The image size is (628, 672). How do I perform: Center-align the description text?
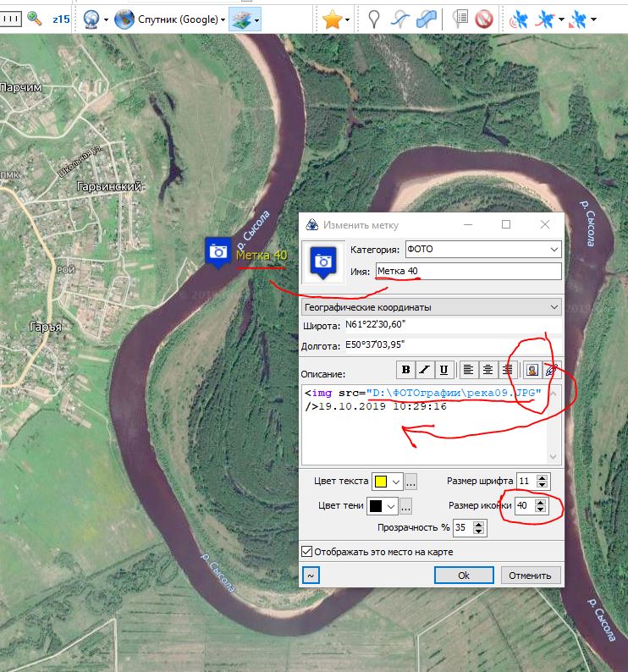[488, 370]
